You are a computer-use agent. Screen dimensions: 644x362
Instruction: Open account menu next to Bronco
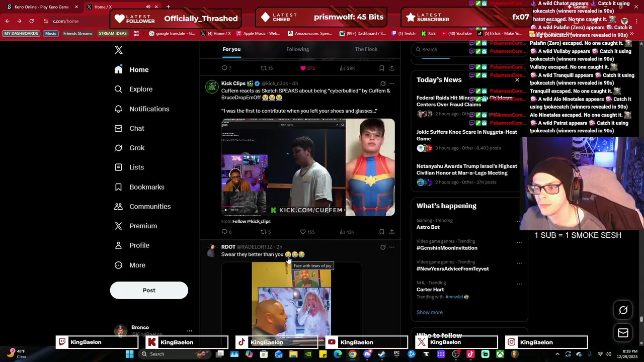[189, 331]
